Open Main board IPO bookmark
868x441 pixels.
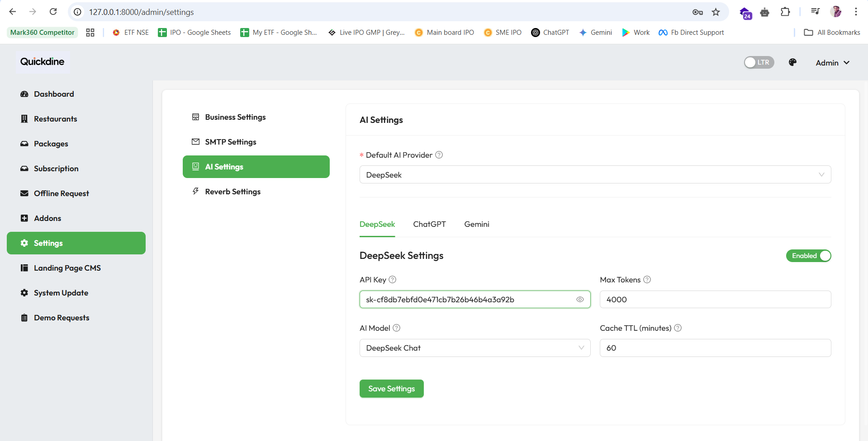coord(445,33)
